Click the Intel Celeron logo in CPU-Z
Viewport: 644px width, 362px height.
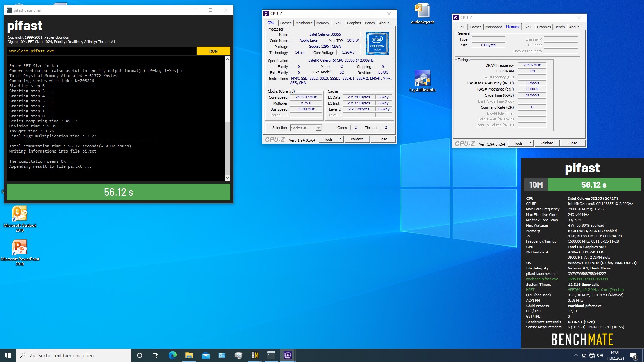coord(377,43)
